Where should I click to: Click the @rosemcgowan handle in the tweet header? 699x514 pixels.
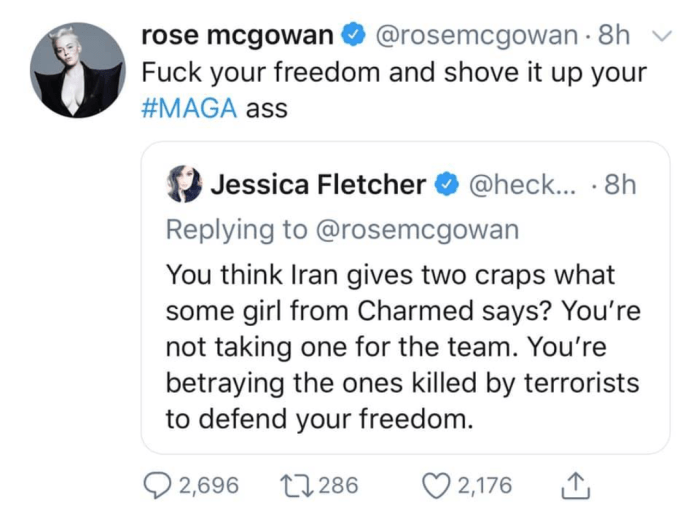476,38
